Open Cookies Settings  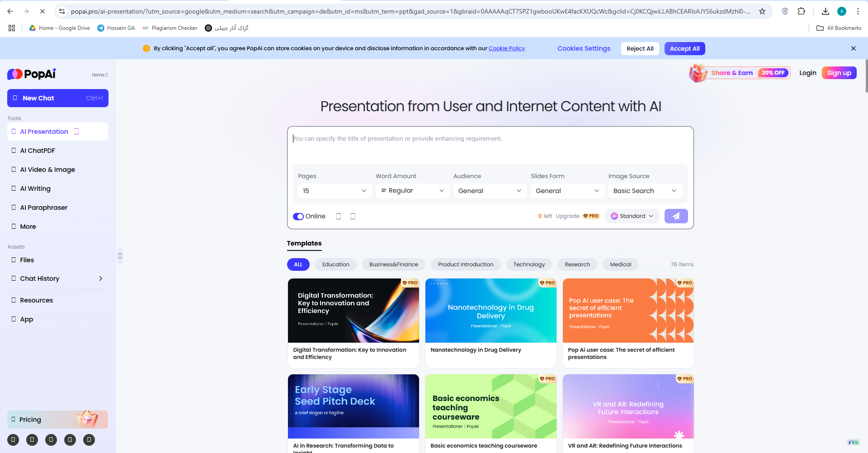(x=584, y=48)
